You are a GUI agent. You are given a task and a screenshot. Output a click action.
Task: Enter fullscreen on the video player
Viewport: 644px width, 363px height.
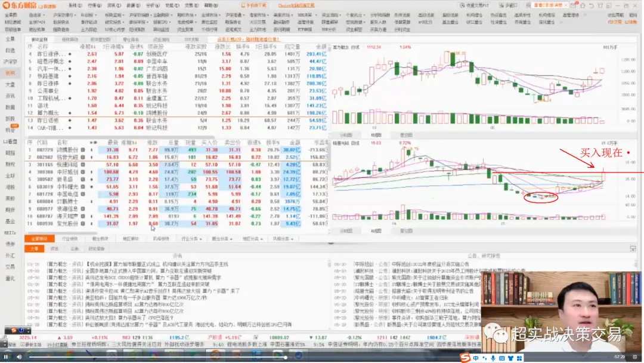634,357
